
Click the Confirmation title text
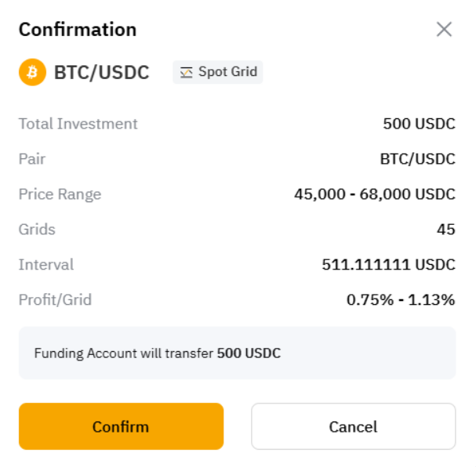(78, 30)
